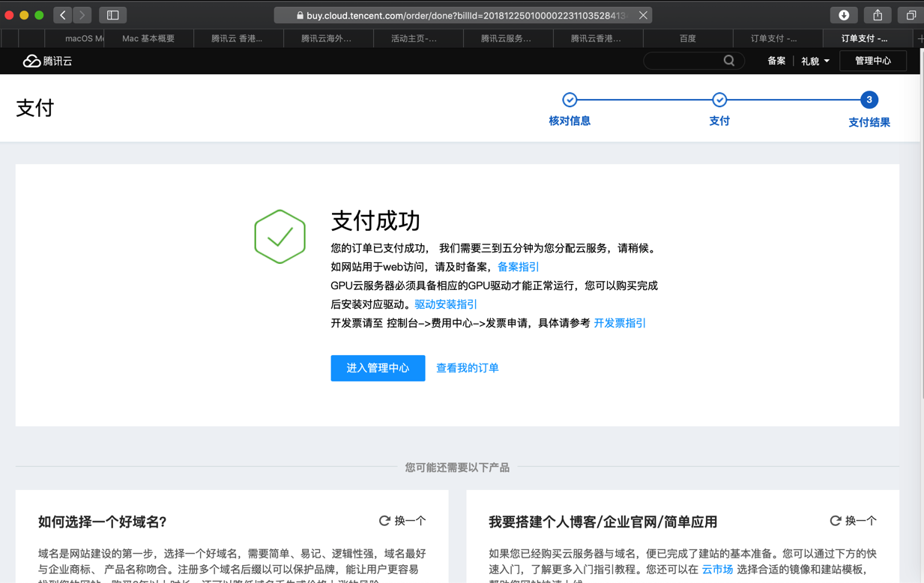
Task: Click the 核对信息 step checkmark circle
Action: [570, 100]
